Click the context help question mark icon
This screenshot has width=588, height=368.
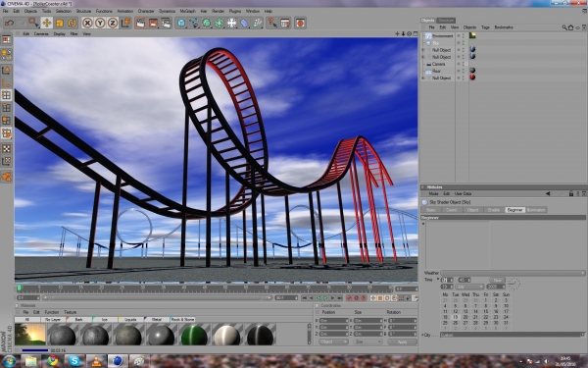[272, 23]
